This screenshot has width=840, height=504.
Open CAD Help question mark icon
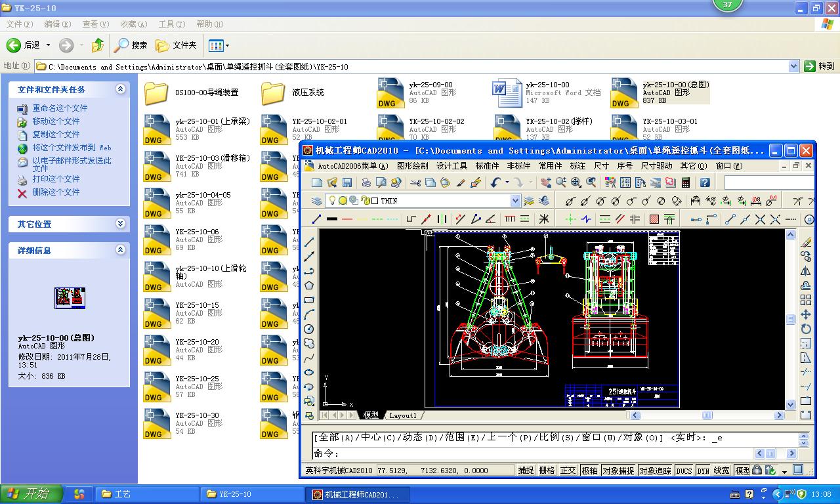(705, 182)
